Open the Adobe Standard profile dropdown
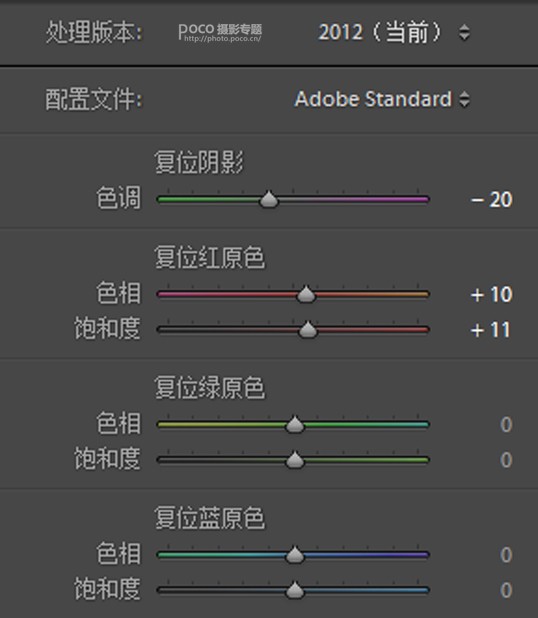 382,99
